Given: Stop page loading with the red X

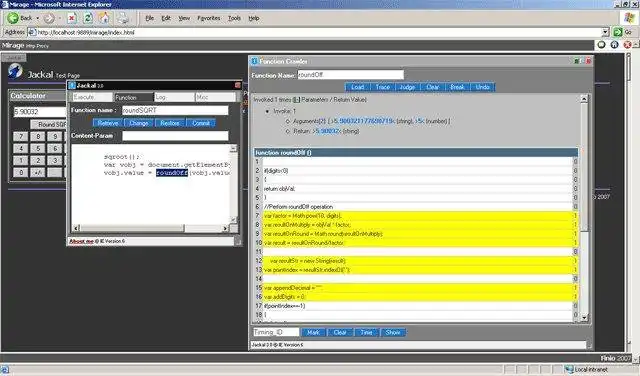Looking at the screenshot, I should click(x=72, y=18).
